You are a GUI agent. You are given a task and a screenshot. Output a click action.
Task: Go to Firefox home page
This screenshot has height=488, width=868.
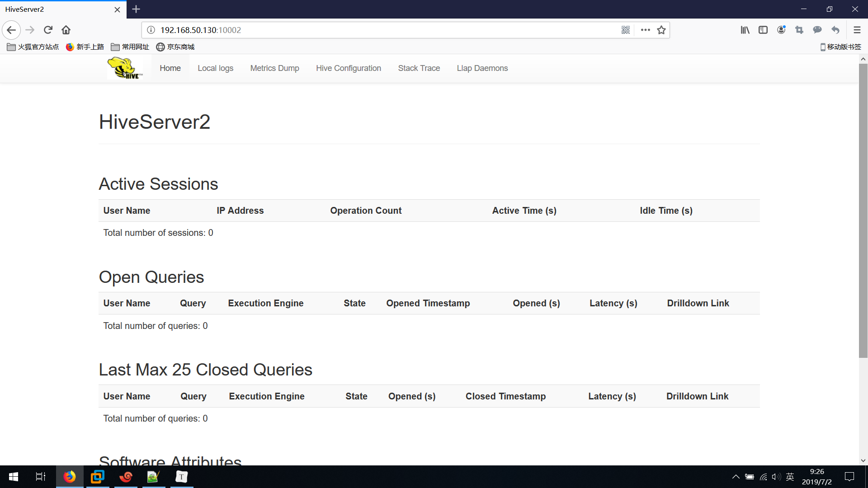coord(66,30)
